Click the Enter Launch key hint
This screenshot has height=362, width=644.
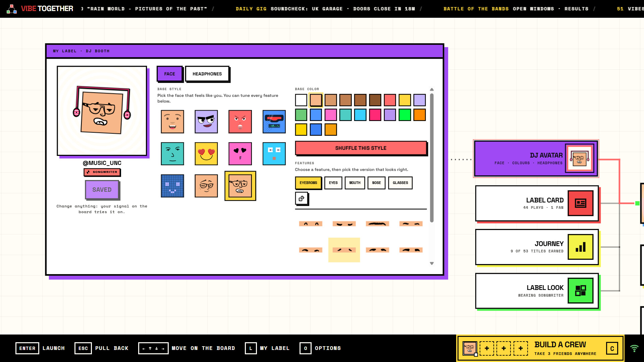(40, 348)
